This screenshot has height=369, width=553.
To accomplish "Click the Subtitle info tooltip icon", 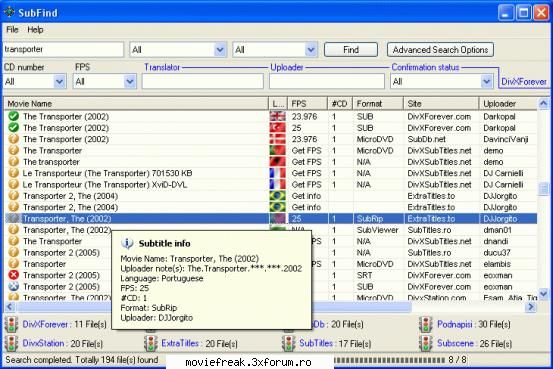I will [x=127, y=243].
